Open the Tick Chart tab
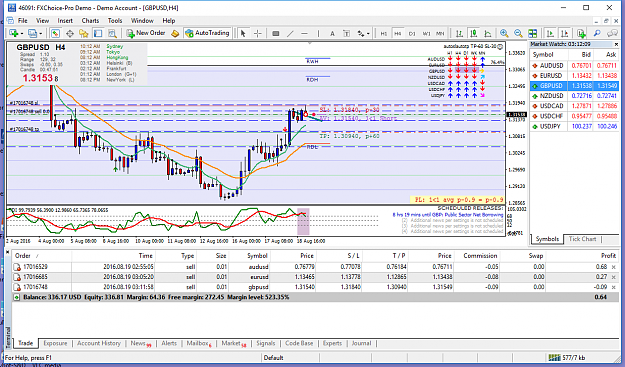Image resolution: width=625 pixels, height=367 pixels. coord(582,239)
